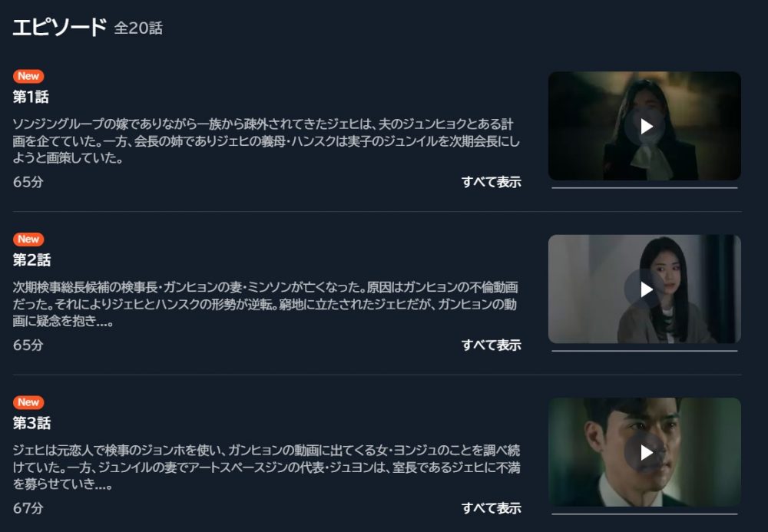The image size is (768, 532).
Task: Click the play icon on episode 3
Action: coord(644,452)
